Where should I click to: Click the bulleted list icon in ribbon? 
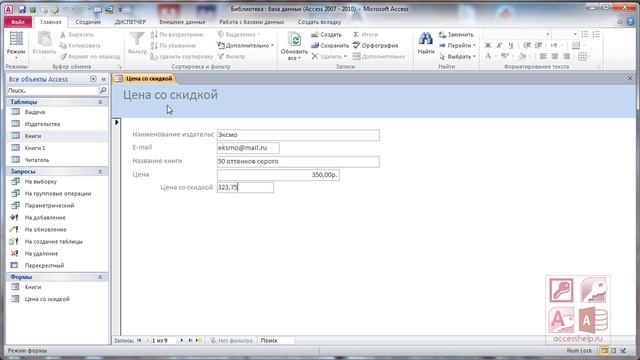coord(585,35)
